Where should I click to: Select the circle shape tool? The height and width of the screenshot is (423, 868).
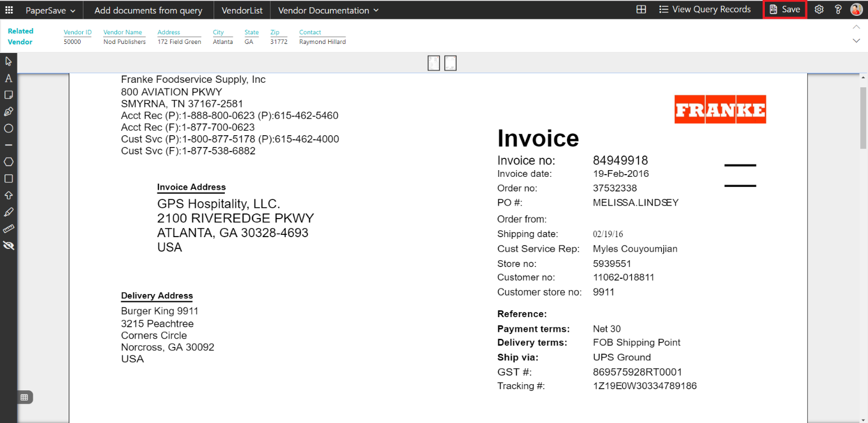pyautogui.click(x=8, y=128)
